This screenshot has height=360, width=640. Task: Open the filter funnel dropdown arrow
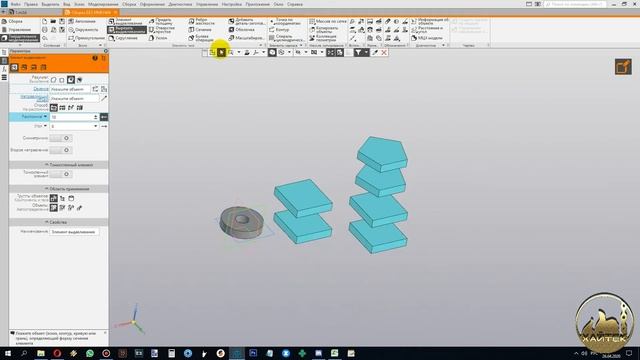point(366,52)
